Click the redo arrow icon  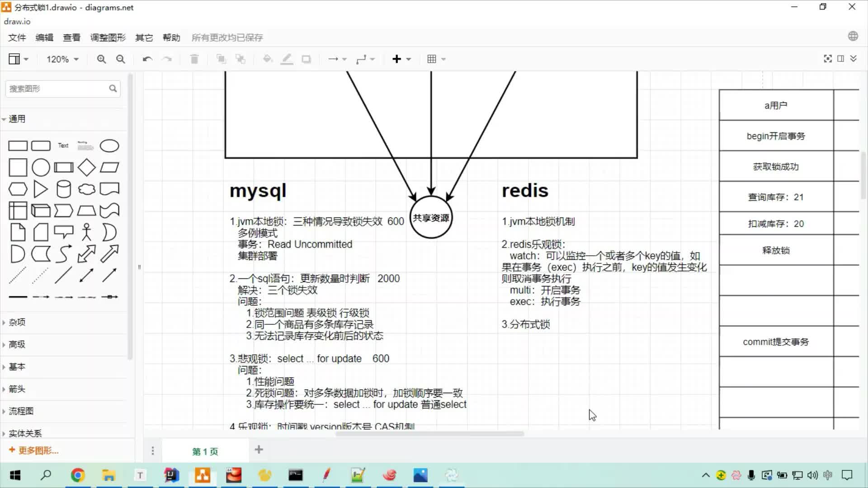point(167,59)
